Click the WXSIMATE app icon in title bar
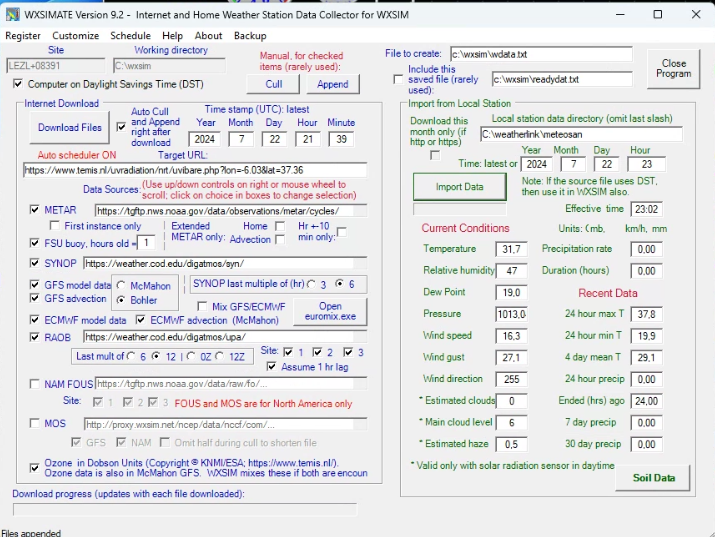Screen dimensions: 715x537 [x=12, y=15]
